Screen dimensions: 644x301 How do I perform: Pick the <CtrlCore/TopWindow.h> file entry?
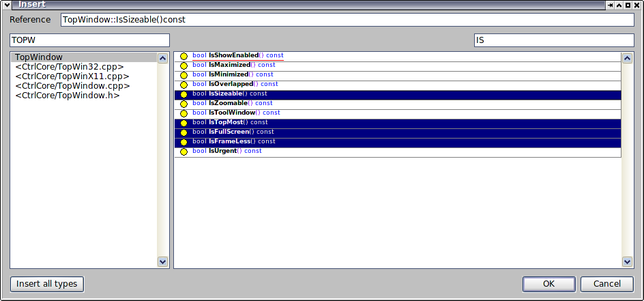click(67, 96)
